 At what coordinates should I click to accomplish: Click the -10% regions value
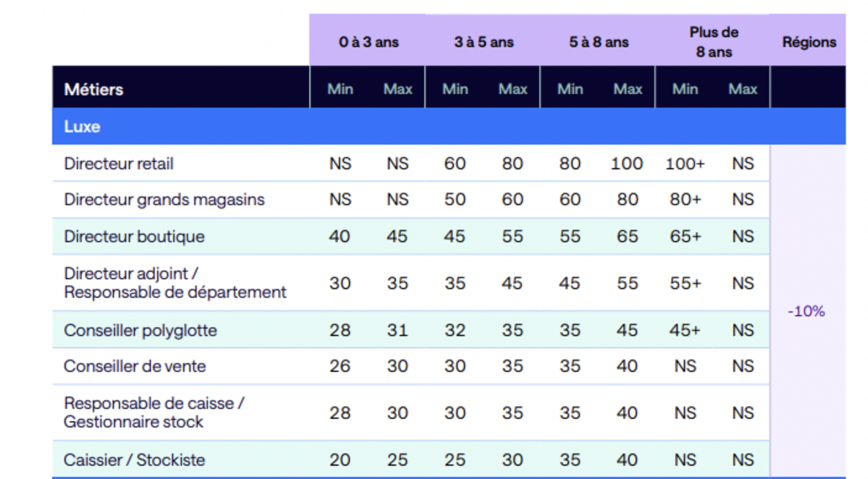(x=806, y=312)
